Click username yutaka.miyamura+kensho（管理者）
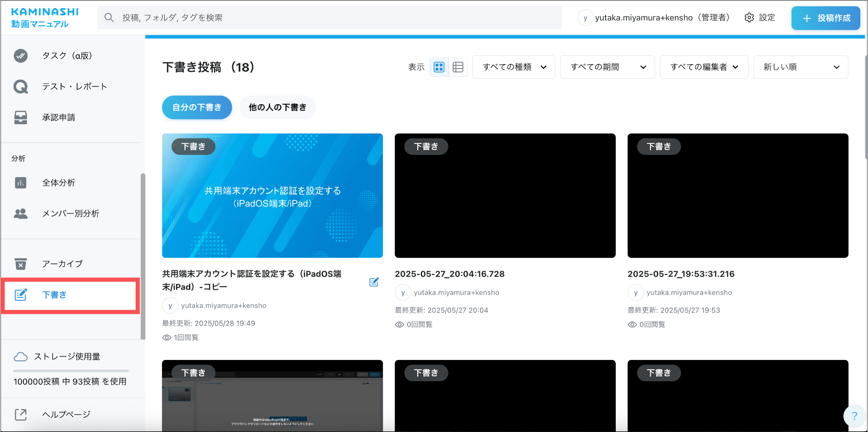This screenshot has height=432, width=868. coord(664,17)
